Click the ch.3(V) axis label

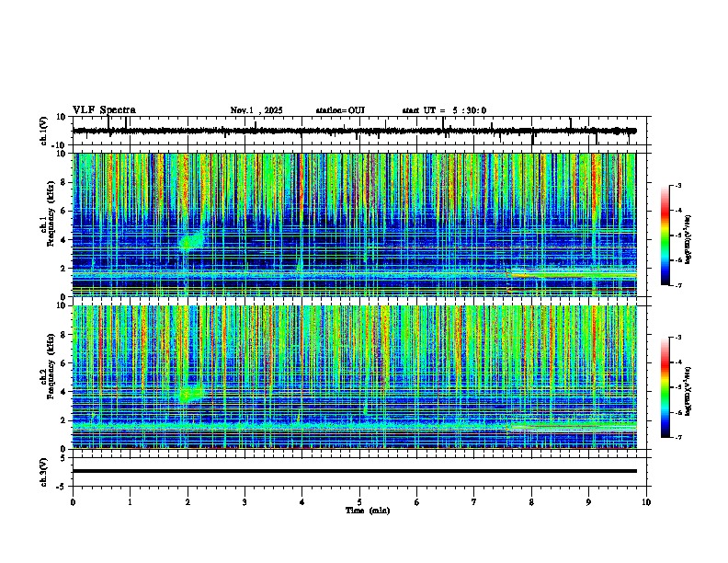tap(44, 473)
